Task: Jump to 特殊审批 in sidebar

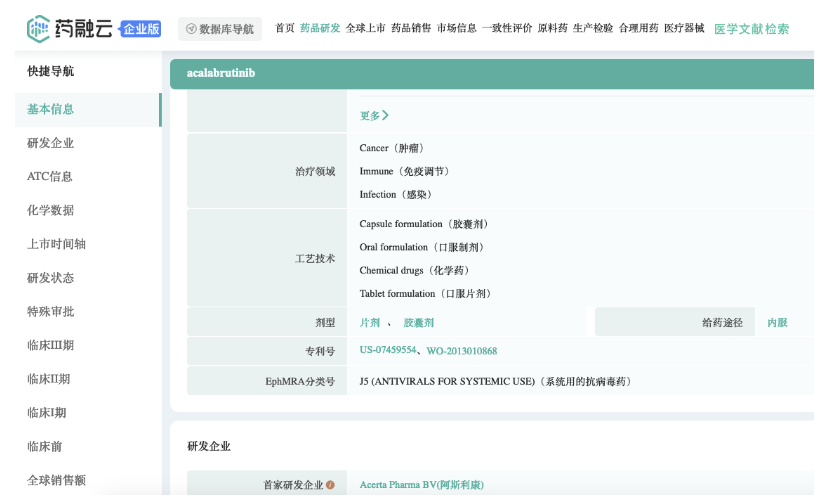Action: click(50, 312)
